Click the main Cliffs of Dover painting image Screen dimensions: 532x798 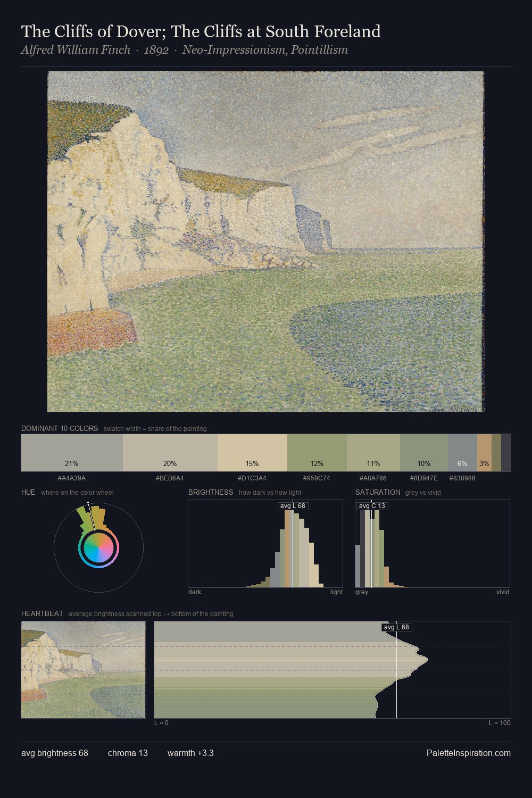pos(265,242)
